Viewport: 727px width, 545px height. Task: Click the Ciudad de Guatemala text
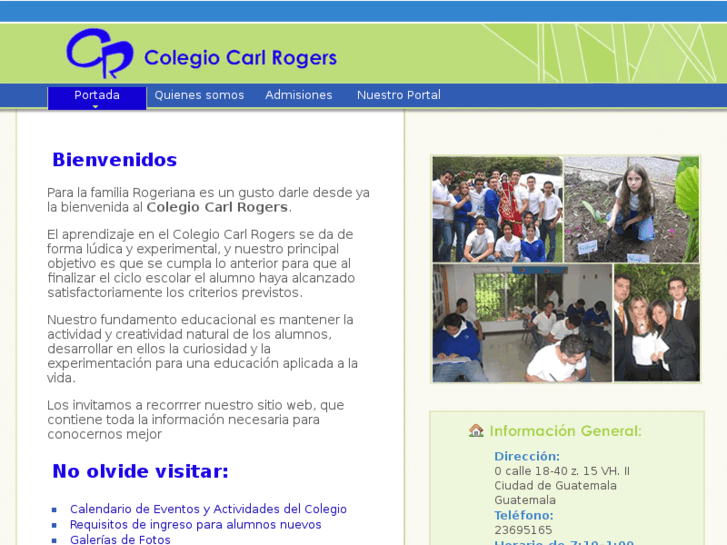tap(555, 486)
